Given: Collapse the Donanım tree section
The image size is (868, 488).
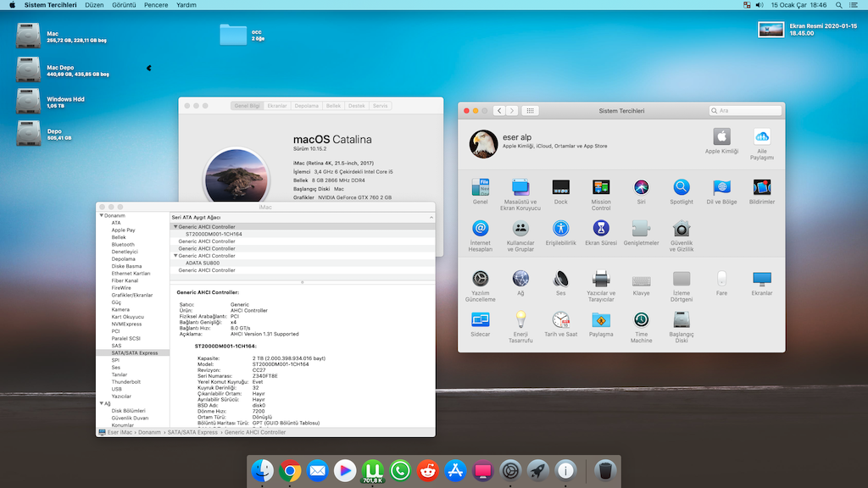Looking at the screenshot, I should point(101,215).
